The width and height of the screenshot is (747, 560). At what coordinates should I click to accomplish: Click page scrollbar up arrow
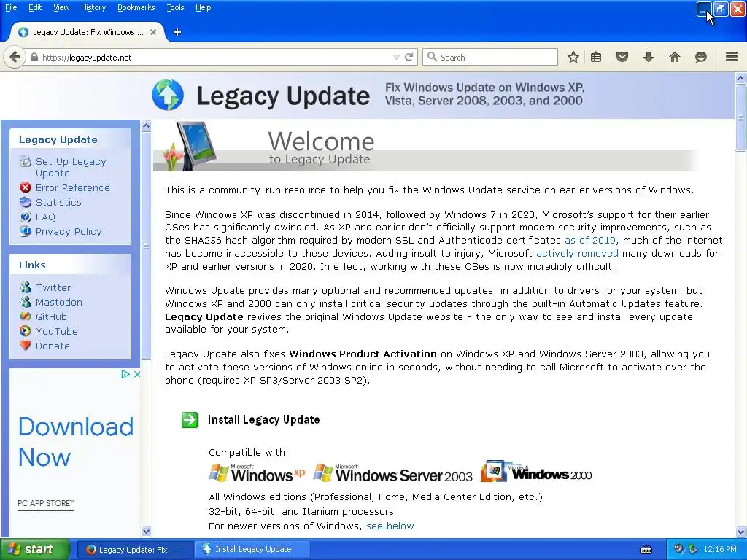tap(741, 78)
